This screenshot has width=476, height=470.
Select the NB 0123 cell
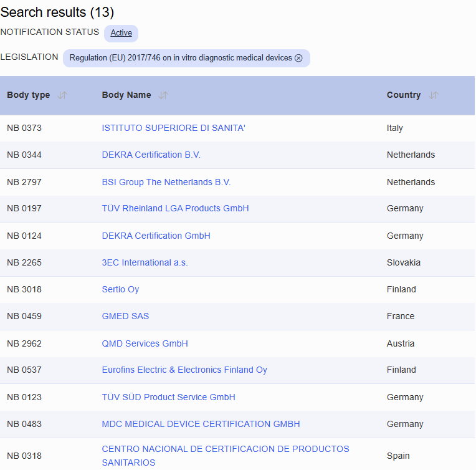pos(24,397)
